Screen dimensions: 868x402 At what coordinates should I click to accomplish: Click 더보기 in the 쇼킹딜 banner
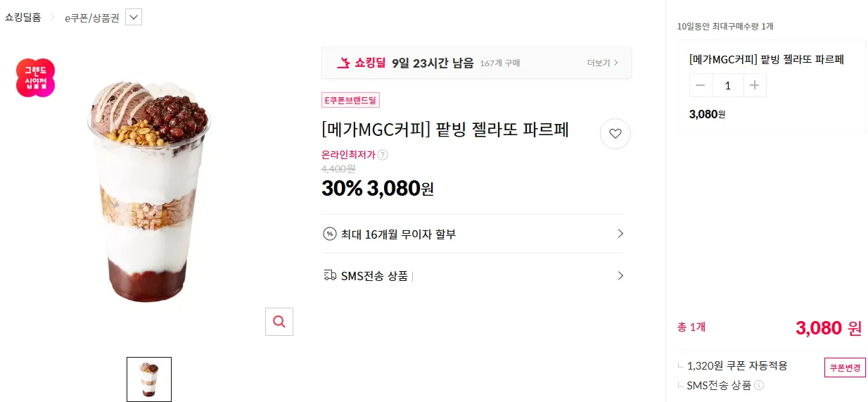[x=603, y=63]
